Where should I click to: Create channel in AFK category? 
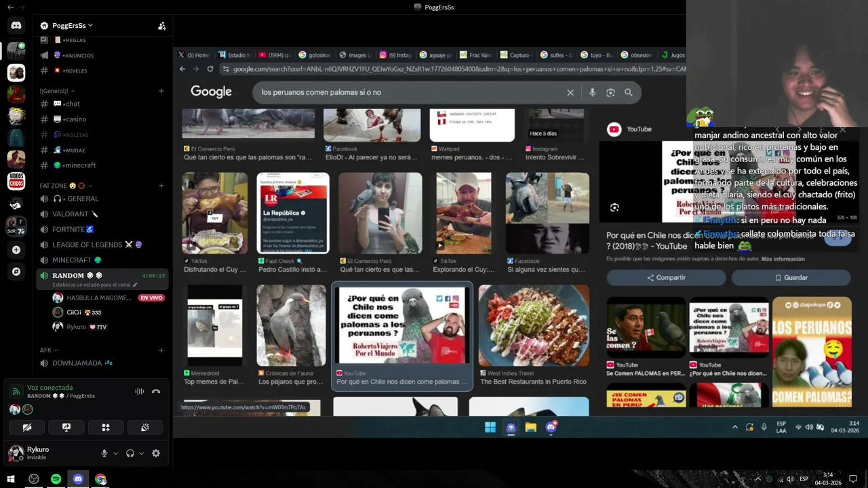pos(161,350)
